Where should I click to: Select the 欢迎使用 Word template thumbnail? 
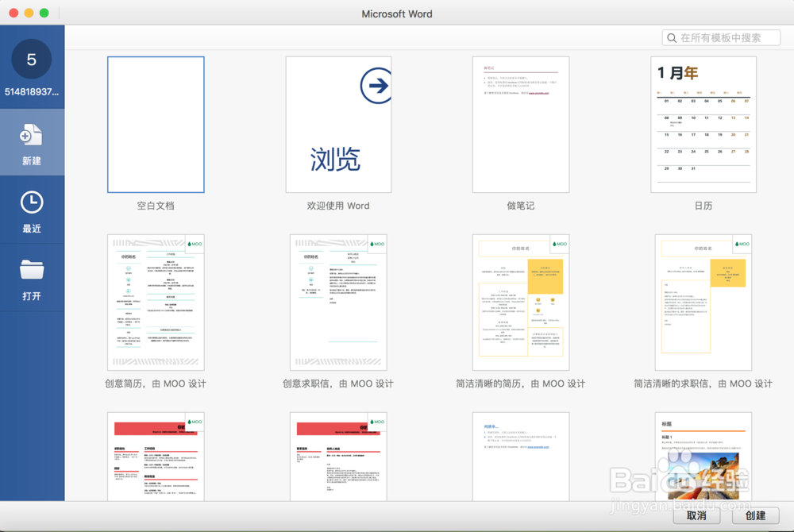coord(338,125)
